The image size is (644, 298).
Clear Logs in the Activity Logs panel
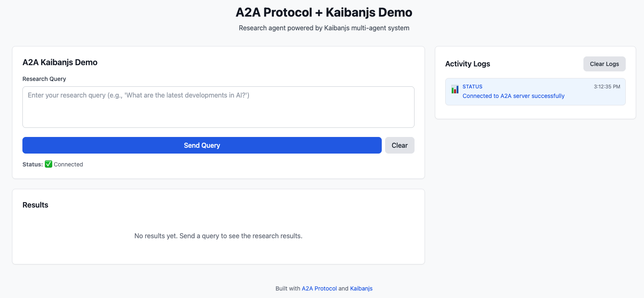click(604, 64)
